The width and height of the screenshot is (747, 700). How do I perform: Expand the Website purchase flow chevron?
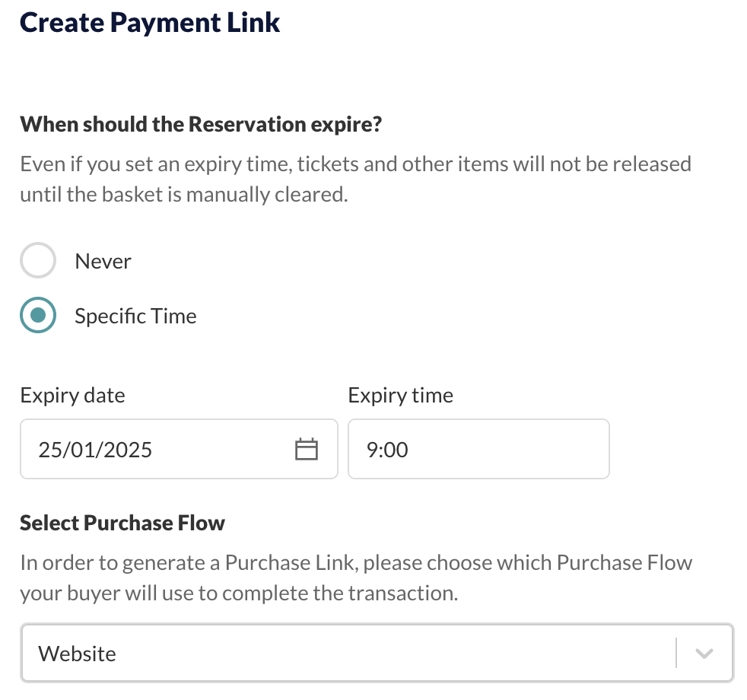point(704,653)
